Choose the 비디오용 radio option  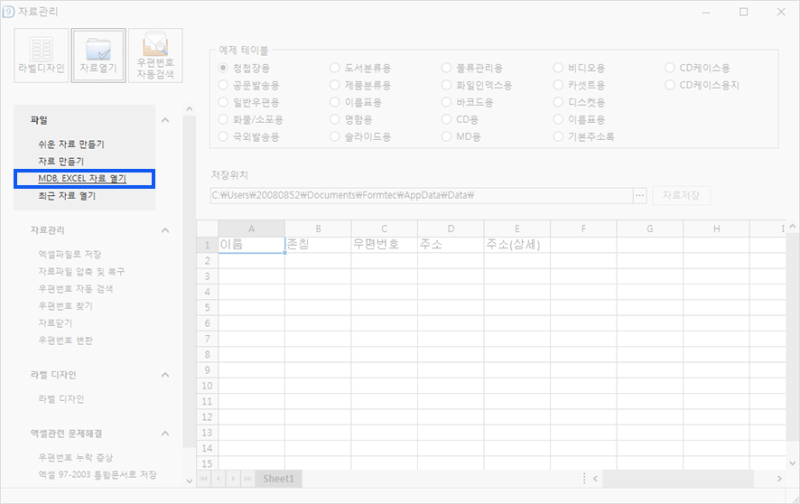tap(558, 68)
